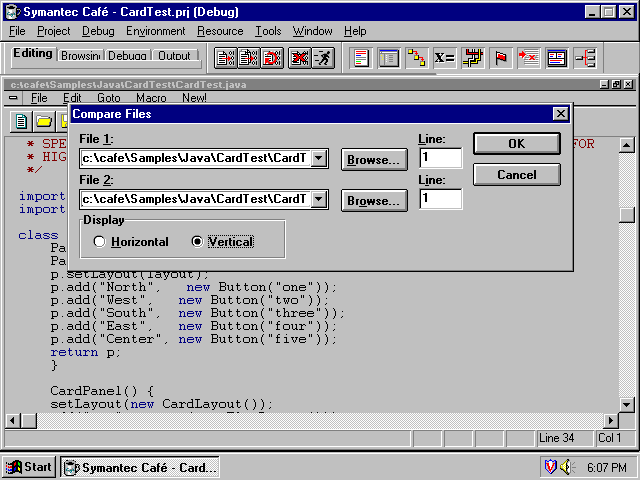Open the Environment menu
Viewport: 640px width, 480px height.
156,31
